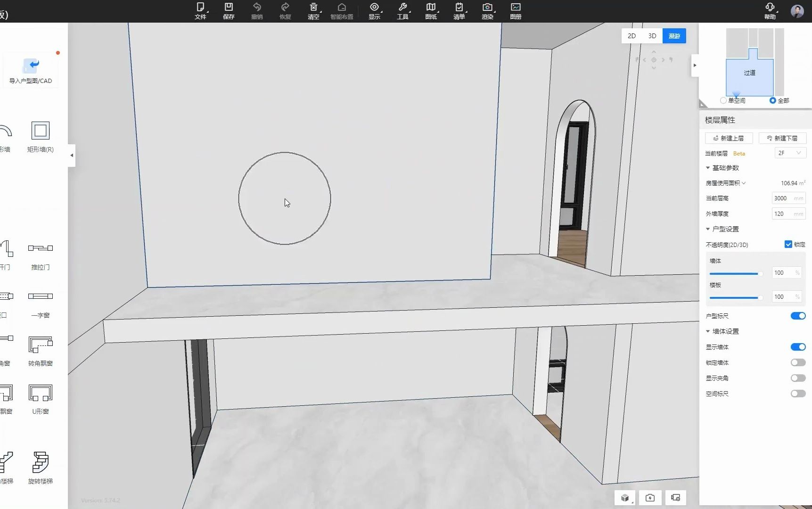
Task: Select the 一字窗 window tool
Action: coord(40,304)
